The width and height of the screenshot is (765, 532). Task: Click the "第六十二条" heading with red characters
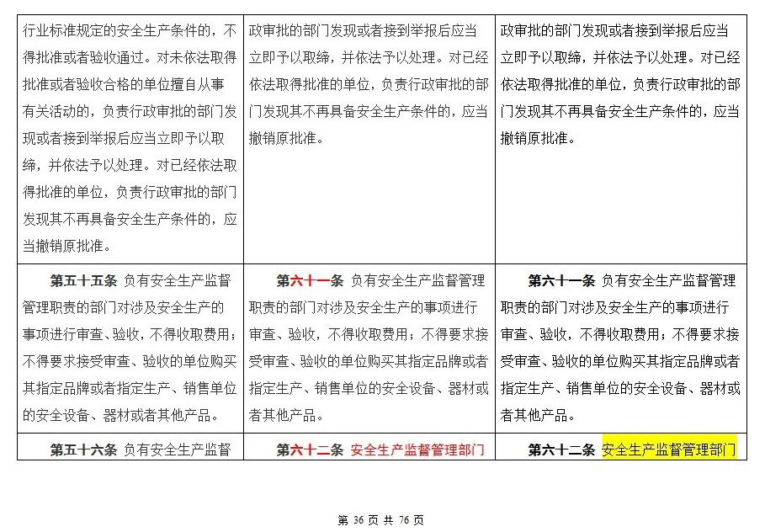pos(310,450)
